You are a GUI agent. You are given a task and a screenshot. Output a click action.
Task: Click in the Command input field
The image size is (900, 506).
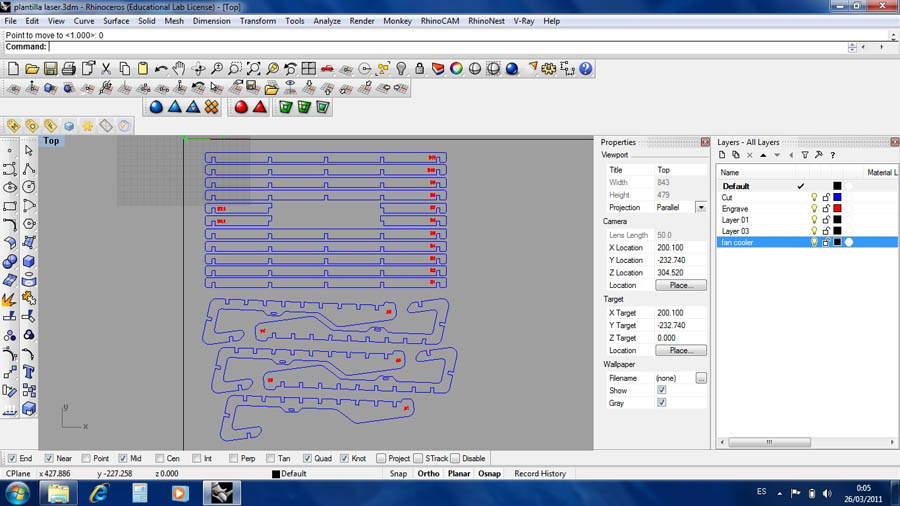pos(448,47)
